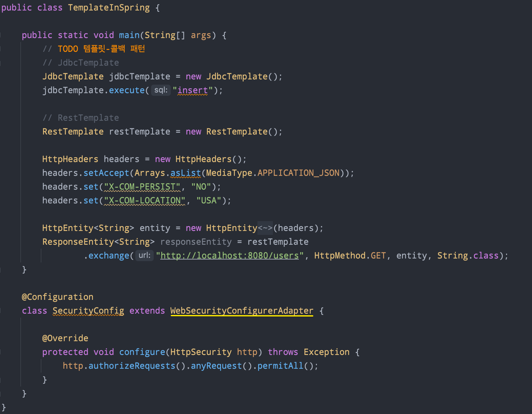Viewport: 532px width, 414px height.
Task: Click the asList method name
Action: coord(186,173)
